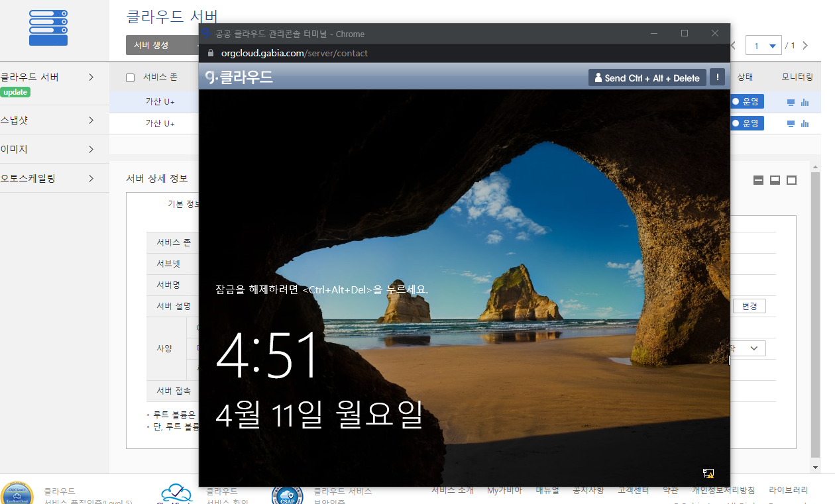Image resolution: width=835 pixels, height=504 pixels.
Task: Click the Ctrl+Alt+Del unlock instruction text
Action: point(322,290)
